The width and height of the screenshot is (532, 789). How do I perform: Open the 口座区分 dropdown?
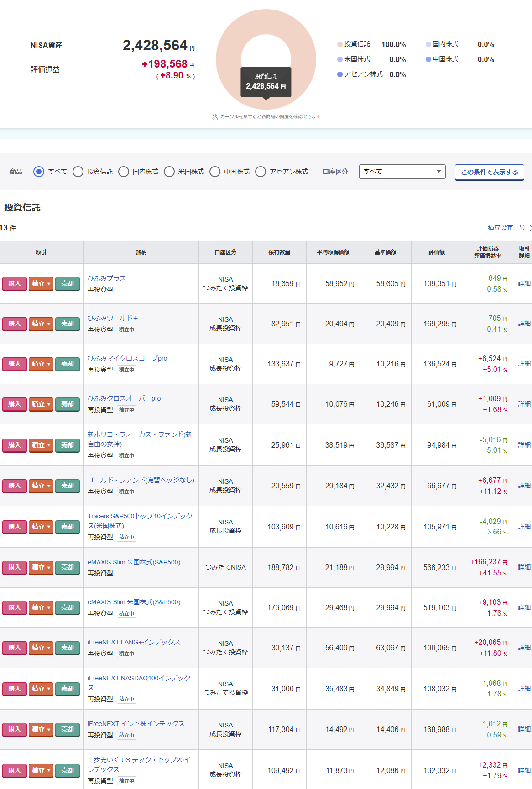(402, 172)
